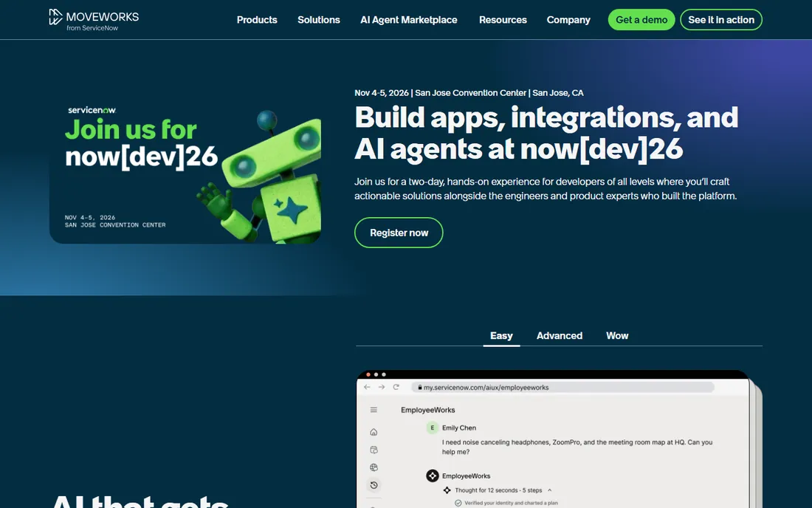Open the hamburger menu in EmployeeWorks

pos(374,410)
